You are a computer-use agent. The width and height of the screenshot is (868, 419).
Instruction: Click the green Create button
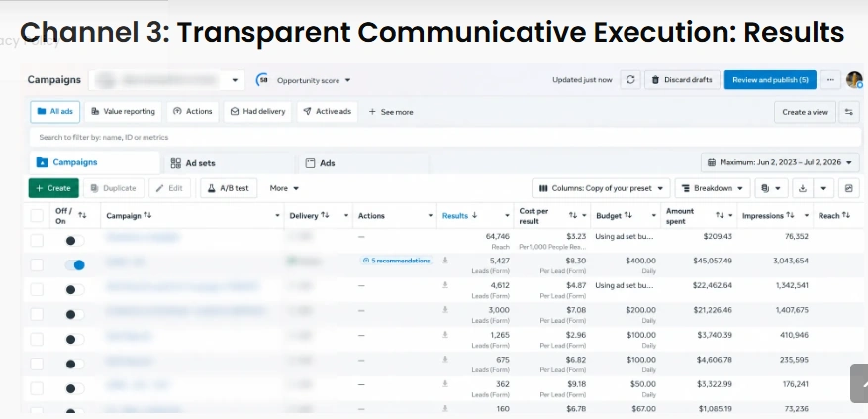click(53, 188)
